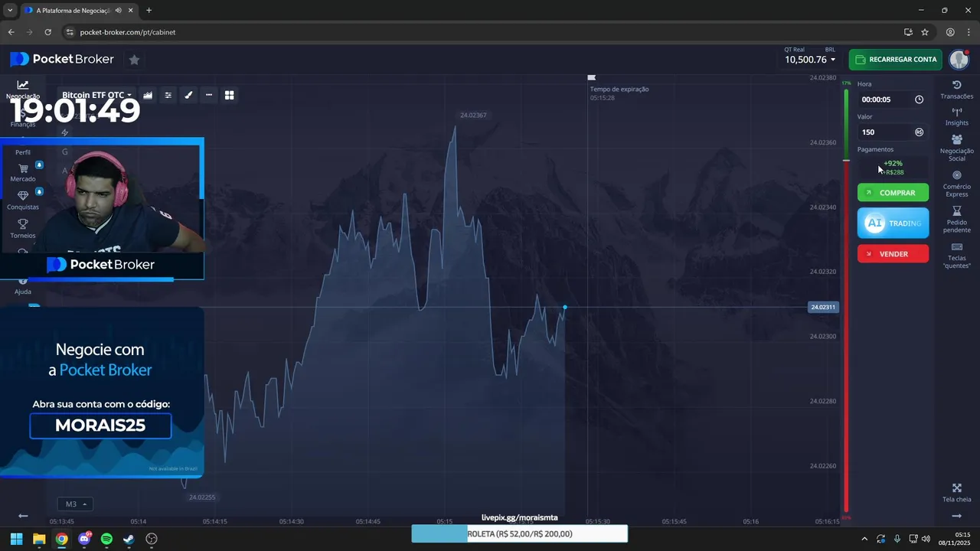Click the current price label 24.02311
Viewport: 980px width, 551px height.
(823, 307)
